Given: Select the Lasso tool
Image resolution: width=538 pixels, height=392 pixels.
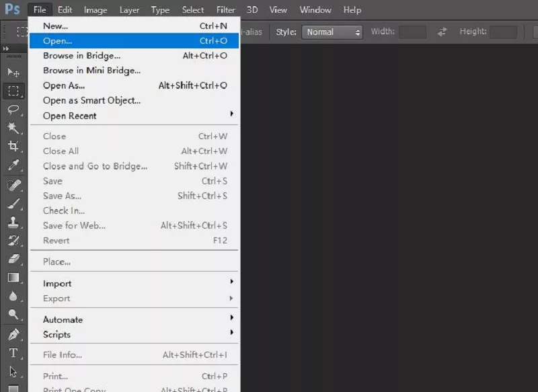Looking at the screenshot, I should 13,110.
